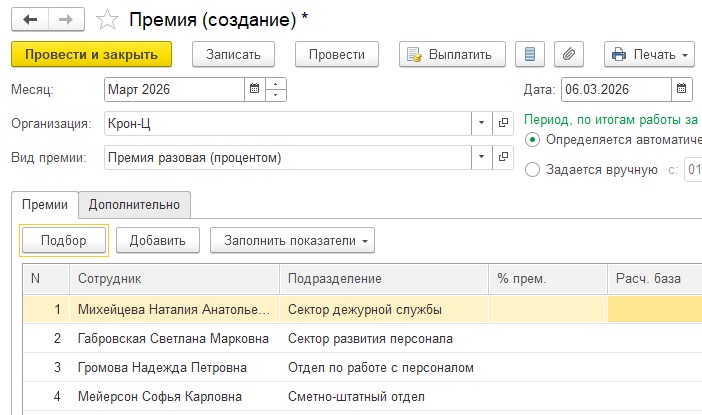Click cell Отдел по работе с персоналом
This screenshot has width=702, height=415.
pyautogui.click(x=384, y=368)
